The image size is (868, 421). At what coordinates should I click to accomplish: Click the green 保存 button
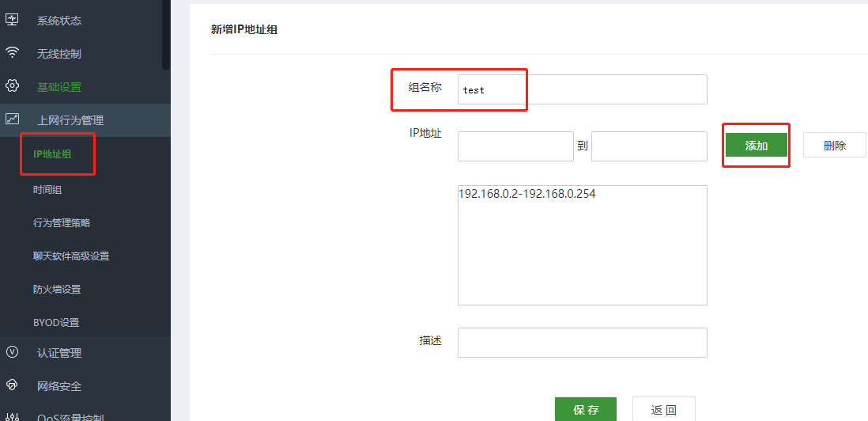click(586, 409)
